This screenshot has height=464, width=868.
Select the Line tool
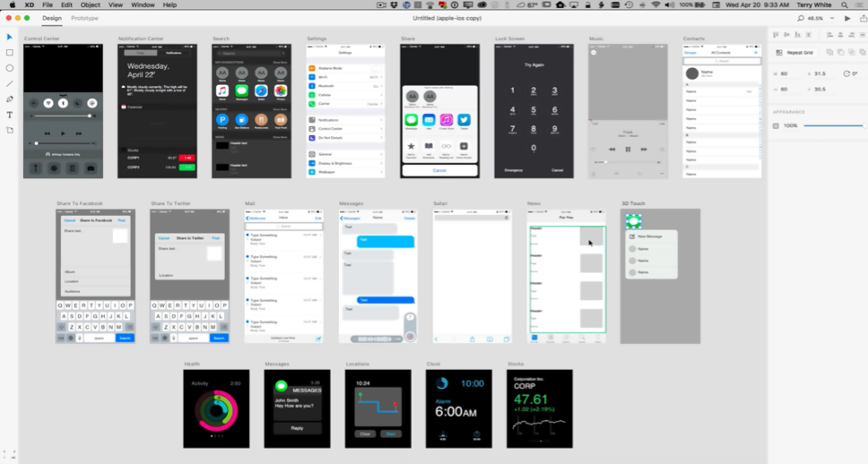point(10,83)
